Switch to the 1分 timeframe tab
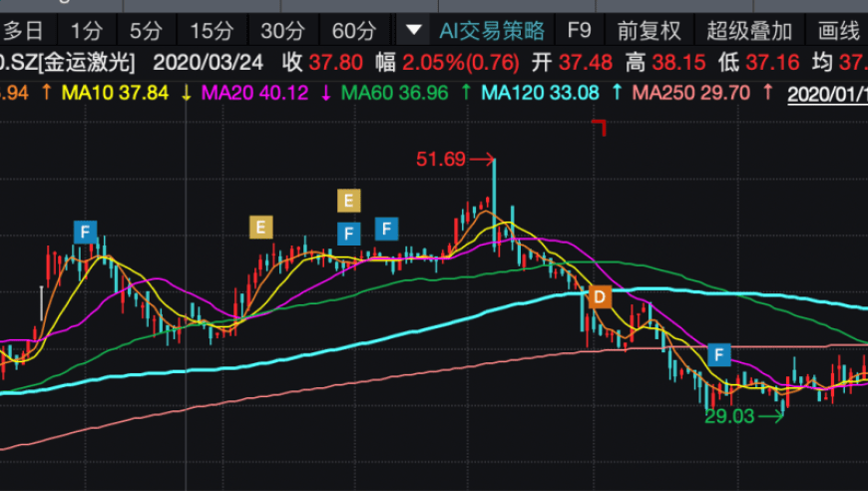This screenshot has height=491, width=868. point(87,31)
